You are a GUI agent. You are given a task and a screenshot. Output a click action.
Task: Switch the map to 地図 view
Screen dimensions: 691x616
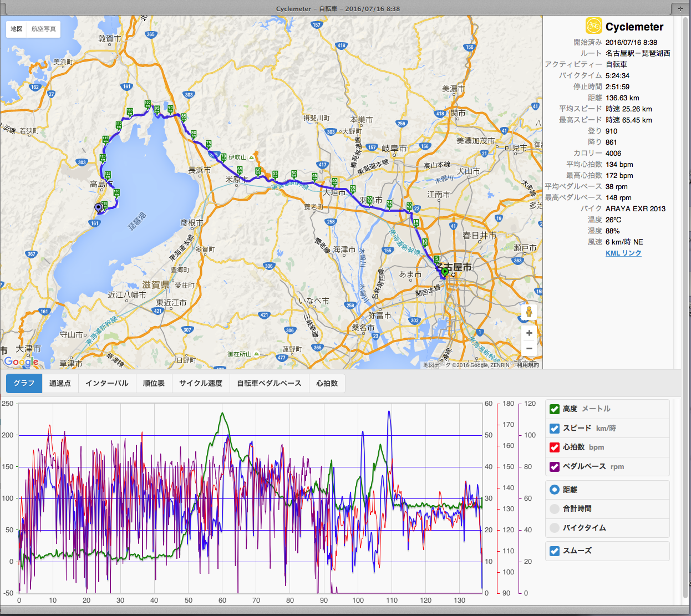coord(17,29)
